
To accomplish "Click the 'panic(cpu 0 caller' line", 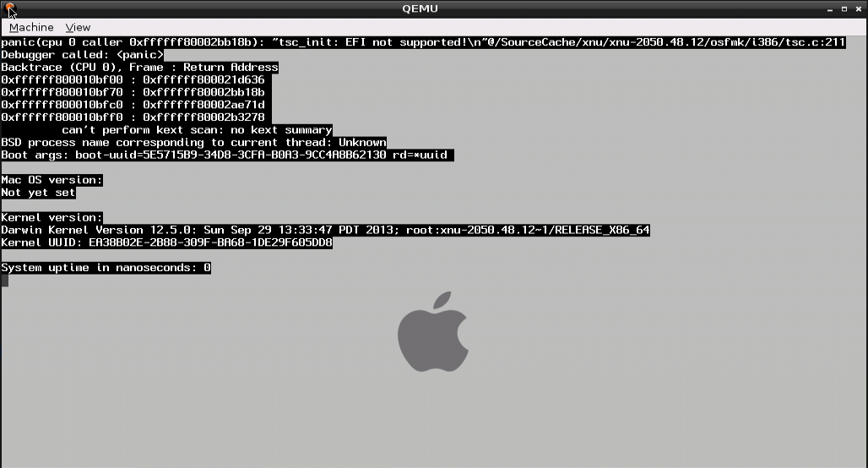I will click(x=424, y=42).
